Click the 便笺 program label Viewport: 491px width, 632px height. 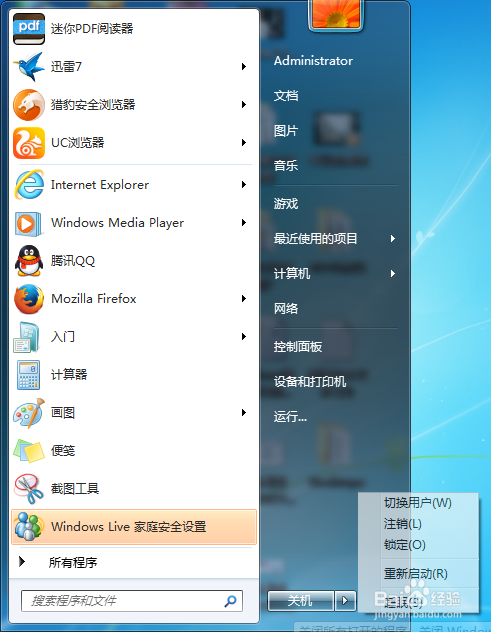click(x=63, y=451)
